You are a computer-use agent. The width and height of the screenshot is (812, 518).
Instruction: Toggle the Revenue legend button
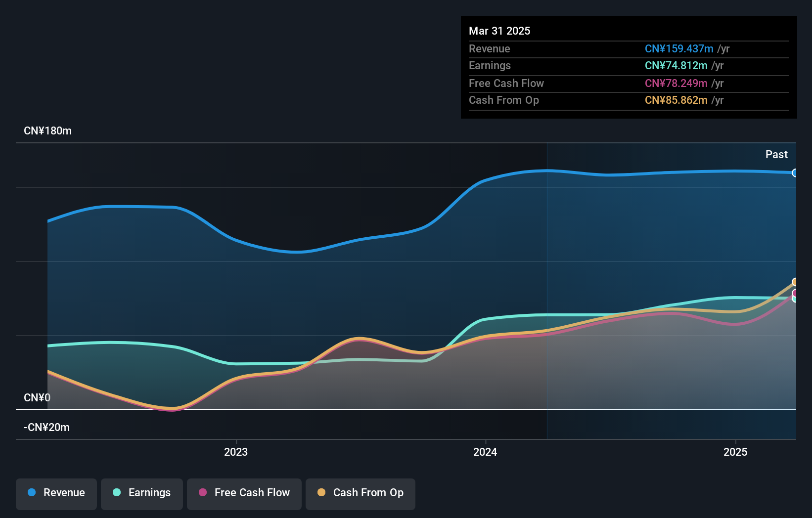click(56, 494)
